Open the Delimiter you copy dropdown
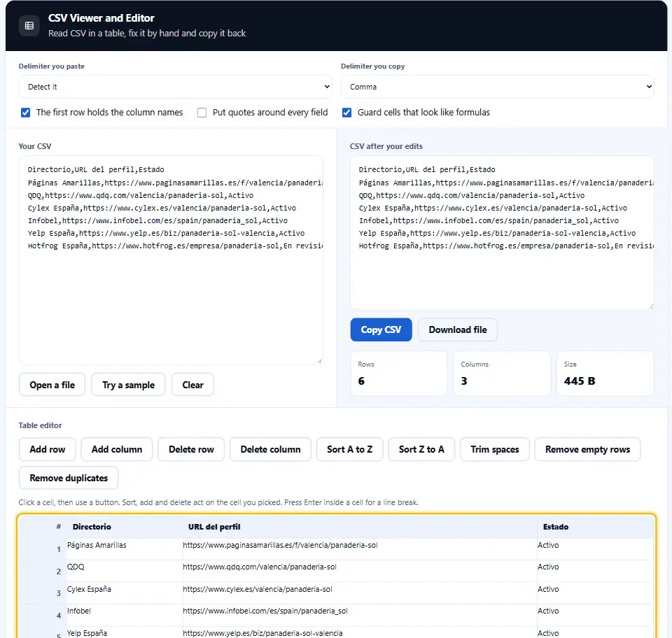This screenshot has width=672, height=638. click(497, 87)
